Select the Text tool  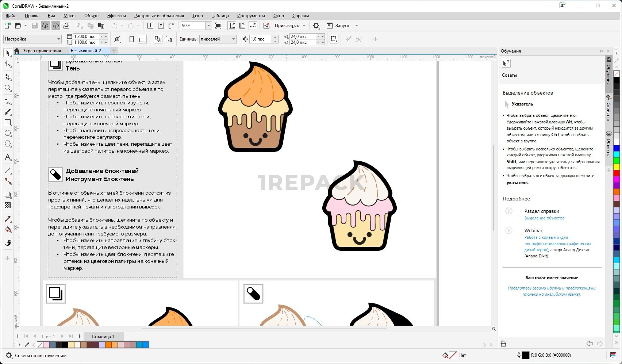[8, 158]
